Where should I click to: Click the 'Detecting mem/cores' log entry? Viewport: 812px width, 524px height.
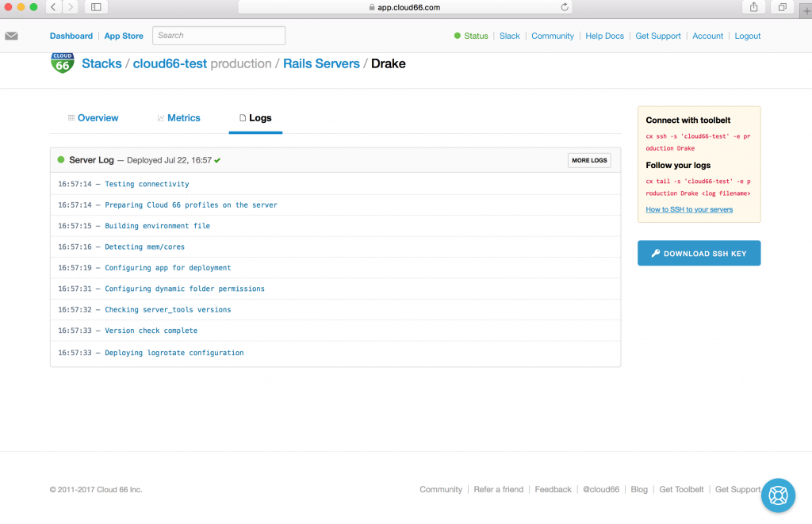click(x=144, y=247)
